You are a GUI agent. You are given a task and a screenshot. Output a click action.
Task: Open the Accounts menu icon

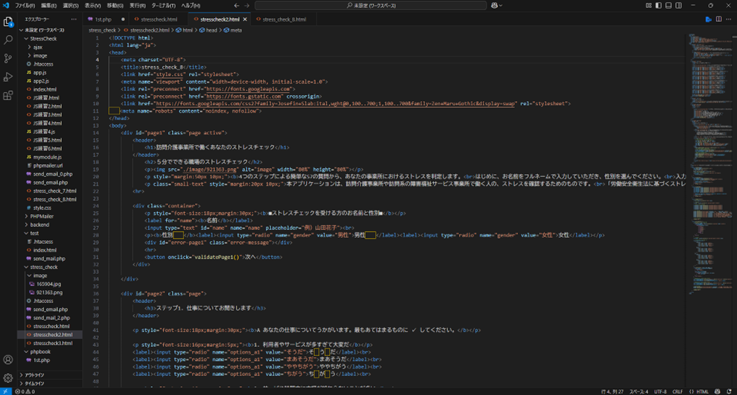click(8, 360)
